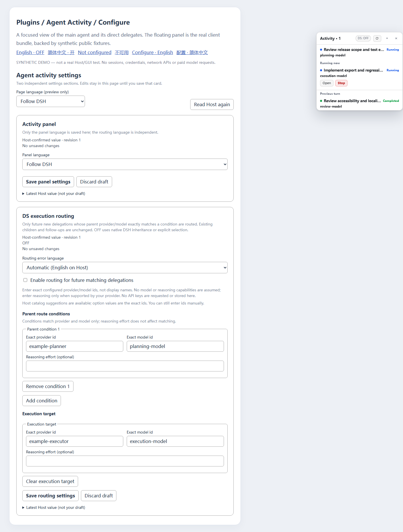Focus the parent condition provider id field
The width and height of the screenshot is (403, 532).
pyautogui.click(x=75, y=346)
